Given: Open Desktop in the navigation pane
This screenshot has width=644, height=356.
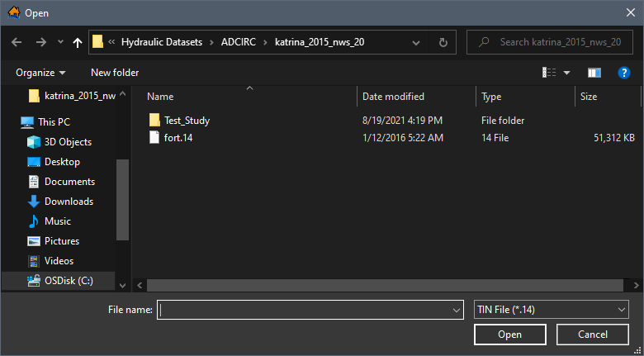Looking at the screenshot, I should [x=54, y=162].
